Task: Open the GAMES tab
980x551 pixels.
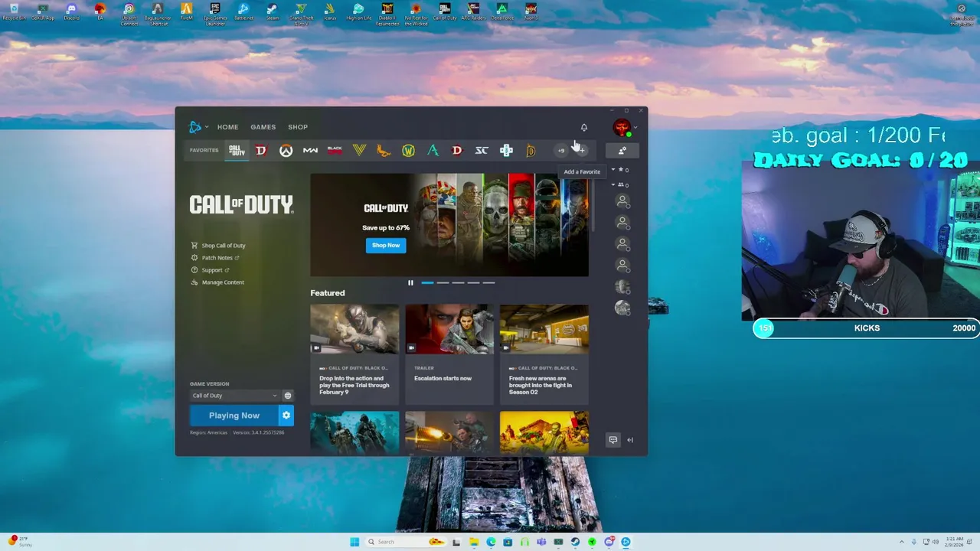Action: (263, 127)
